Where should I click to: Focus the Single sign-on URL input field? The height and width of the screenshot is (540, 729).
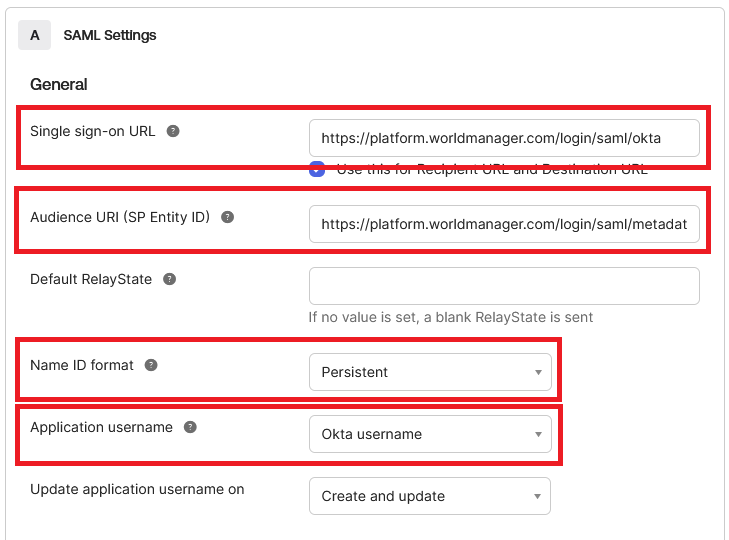pos(504,138)
